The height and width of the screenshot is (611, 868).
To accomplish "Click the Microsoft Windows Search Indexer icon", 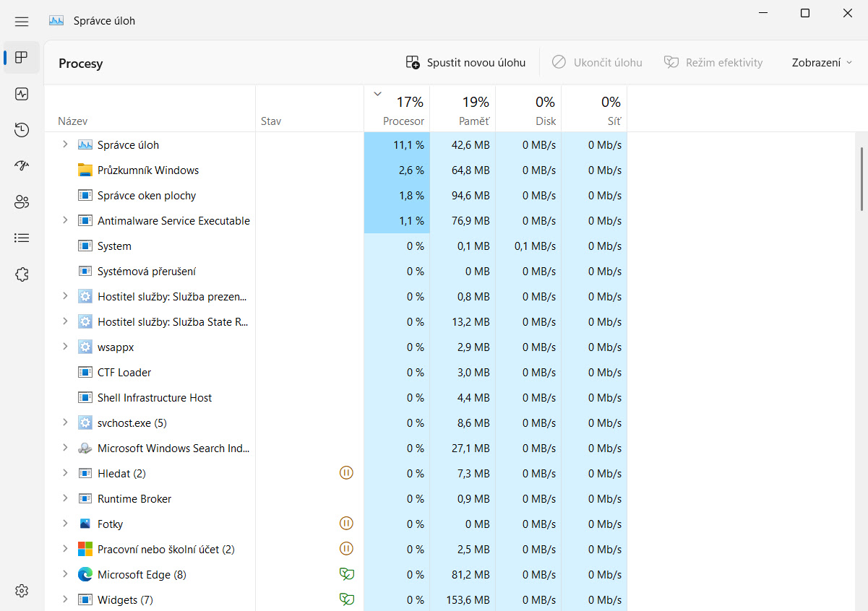I will (85, 448).
